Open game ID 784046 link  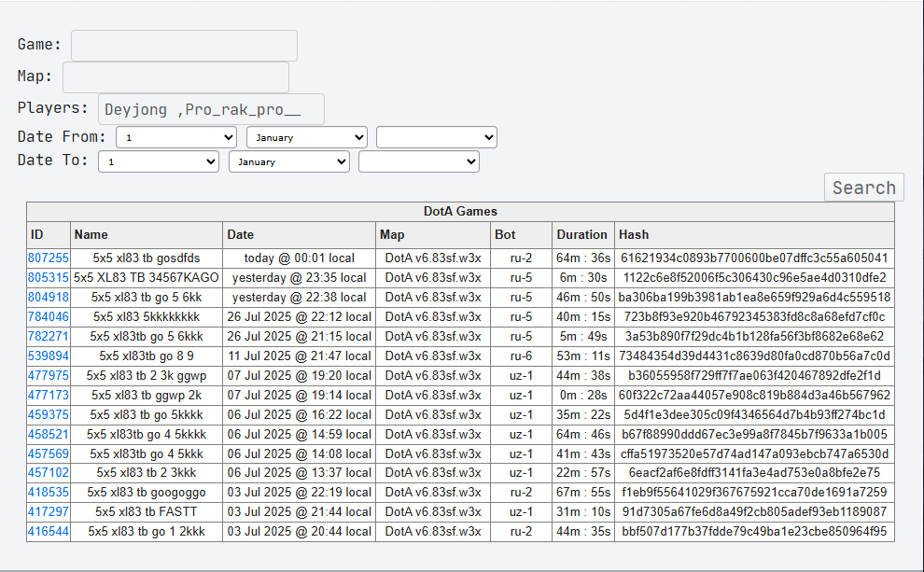coord(49,316)
